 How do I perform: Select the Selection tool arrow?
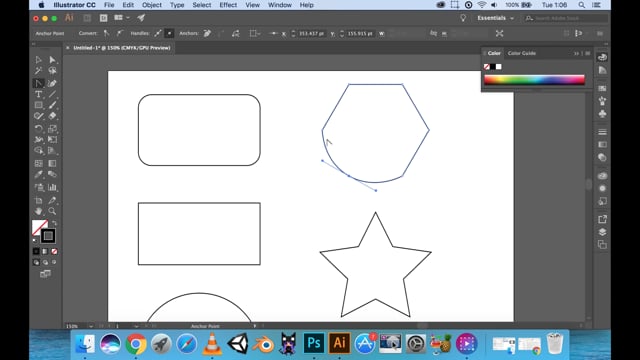point(38,60)
